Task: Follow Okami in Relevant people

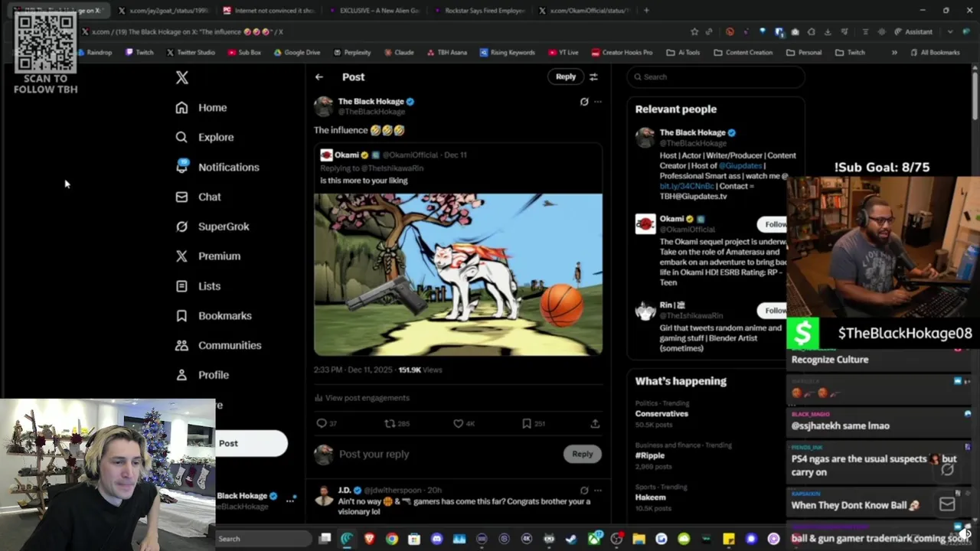Action: [773, 224]
